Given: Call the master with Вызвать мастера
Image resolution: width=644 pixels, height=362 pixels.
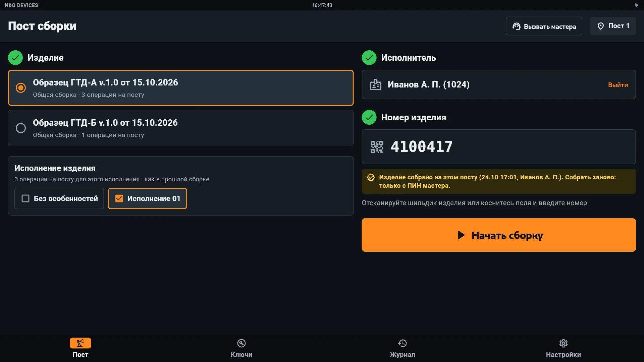Looking at the screenshot, I should pyautogui.click(x=544, y=26).
